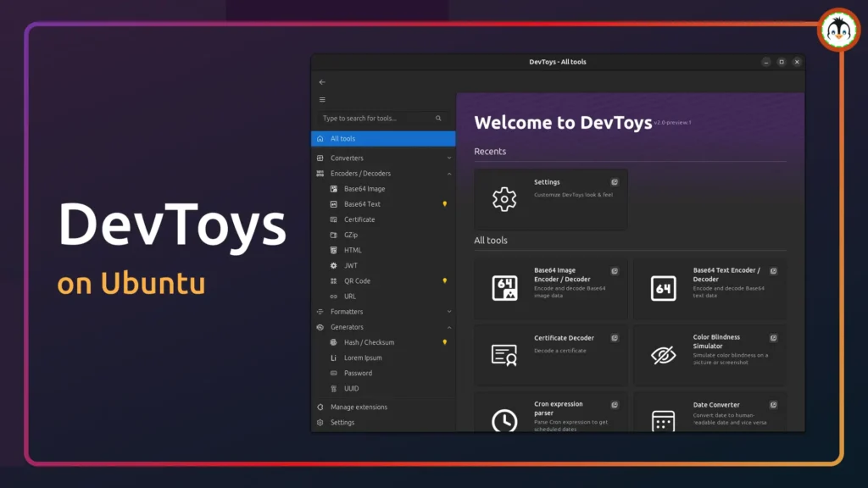Open the Base64 Image Encoder tile icon
Image resolution: width=868 pixels, height=488 pixels.
pos(504,288)
